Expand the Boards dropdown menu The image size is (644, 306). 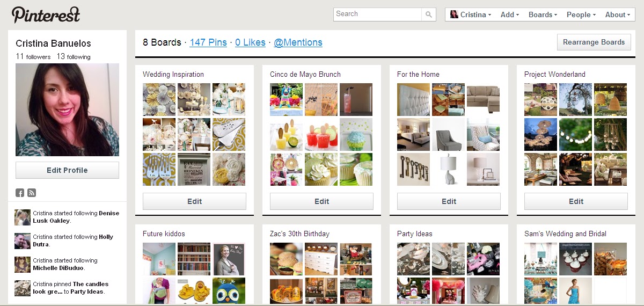543,14
